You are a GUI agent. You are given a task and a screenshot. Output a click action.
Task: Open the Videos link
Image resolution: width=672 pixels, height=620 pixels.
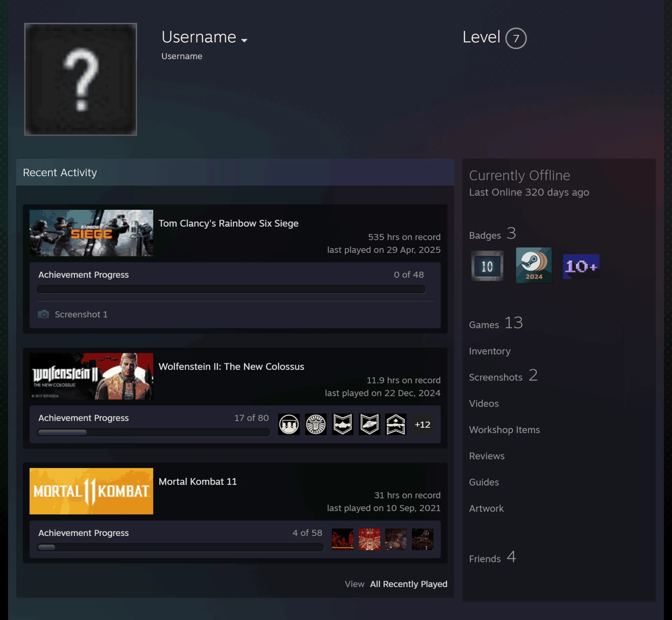[484, 404]
